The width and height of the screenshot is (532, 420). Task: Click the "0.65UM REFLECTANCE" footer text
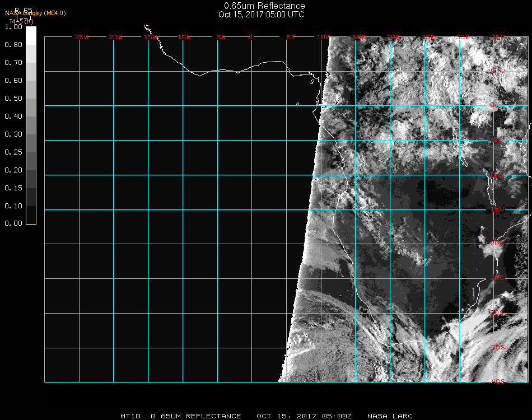[196, 416]
